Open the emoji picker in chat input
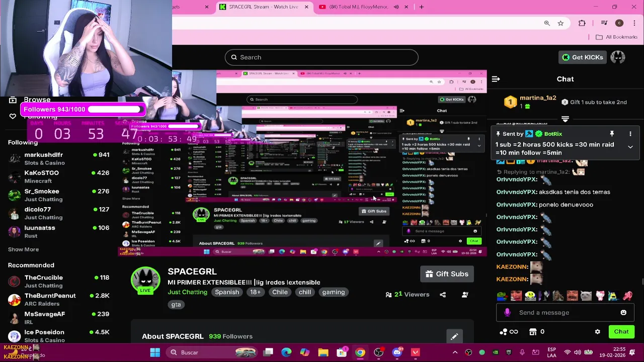Viewport: 644px width, 362px height. pyautogui.click(x=623, y=312)
